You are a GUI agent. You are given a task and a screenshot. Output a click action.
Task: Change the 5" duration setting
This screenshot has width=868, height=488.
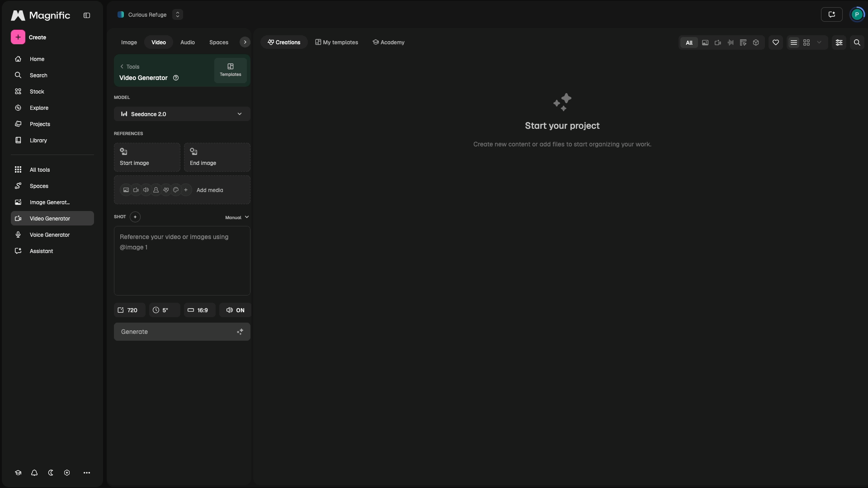tap(165, 310)
